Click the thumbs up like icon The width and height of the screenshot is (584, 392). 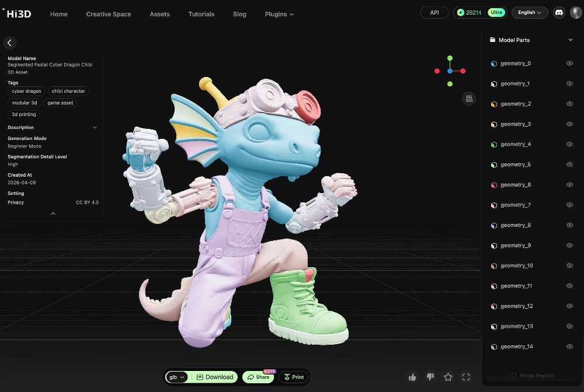pos(412,377)
